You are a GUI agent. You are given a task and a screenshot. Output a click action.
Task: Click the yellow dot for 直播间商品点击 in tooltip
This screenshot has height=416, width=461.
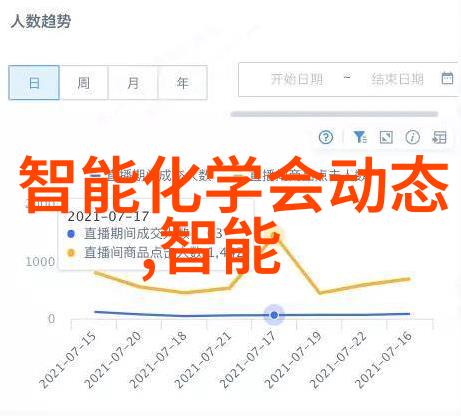pos(71,253)
